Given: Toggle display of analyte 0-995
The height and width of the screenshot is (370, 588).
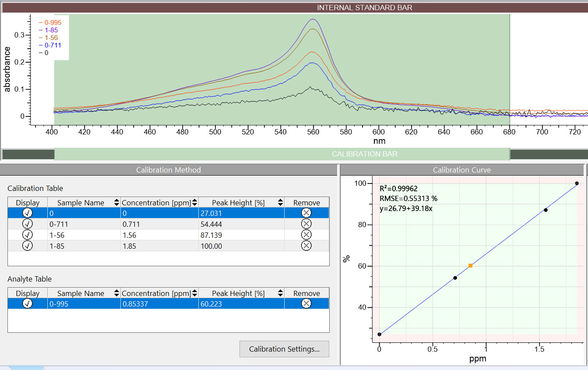Looking at the screenshot, I should [28, 303].
